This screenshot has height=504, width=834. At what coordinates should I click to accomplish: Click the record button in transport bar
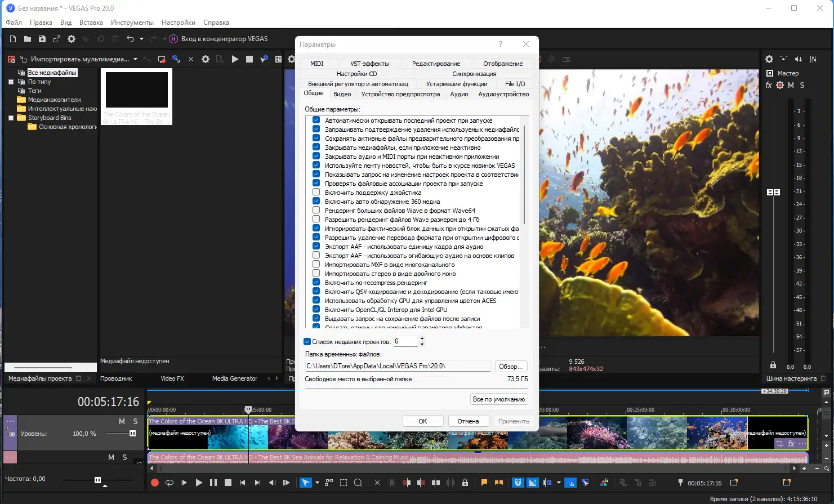pyautogui.click(x=155, y=483)
